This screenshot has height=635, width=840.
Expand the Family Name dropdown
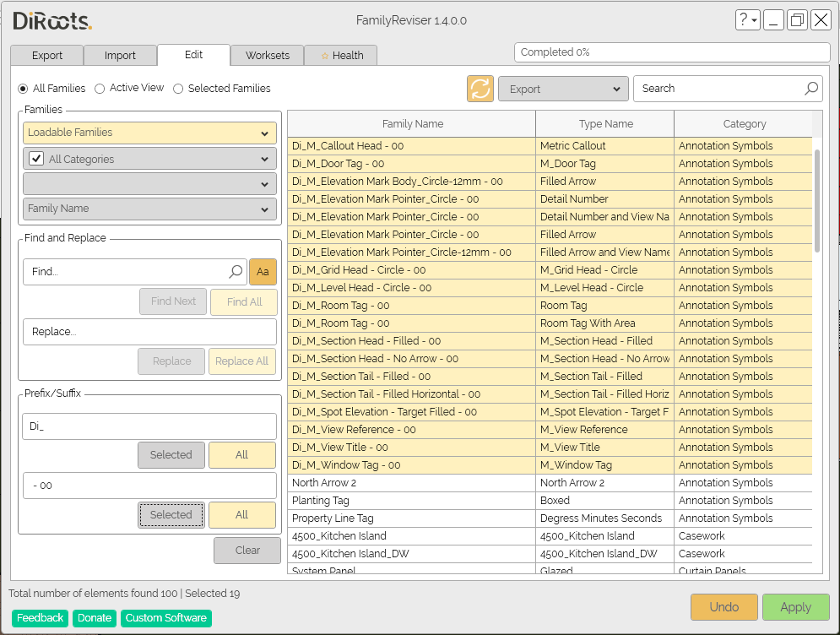pos(149,209)
